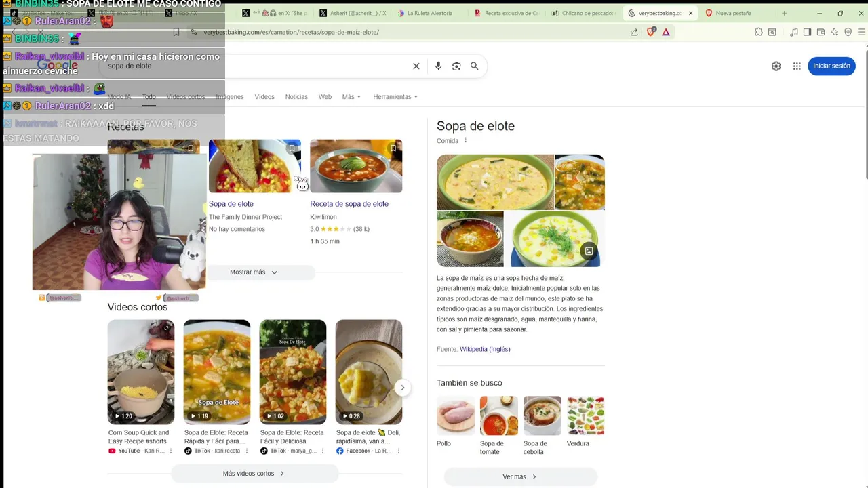The height and width of the screenshot is (488, 868).
Task: Open options for marya_g TikTok short
Action: [x=323, y=451]
